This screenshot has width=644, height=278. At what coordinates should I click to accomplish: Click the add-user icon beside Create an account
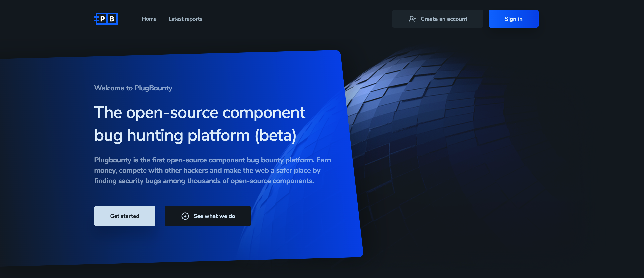412,19
